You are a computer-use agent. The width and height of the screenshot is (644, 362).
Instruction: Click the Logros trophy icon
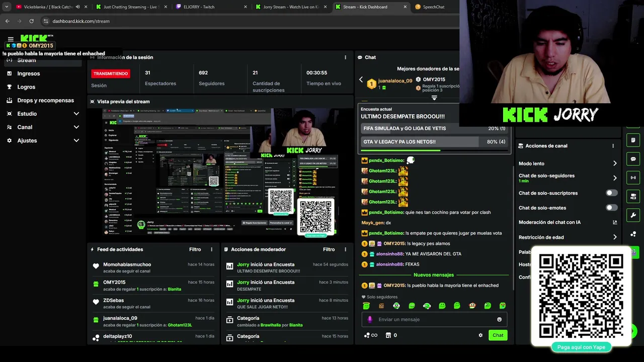[9, 87]
